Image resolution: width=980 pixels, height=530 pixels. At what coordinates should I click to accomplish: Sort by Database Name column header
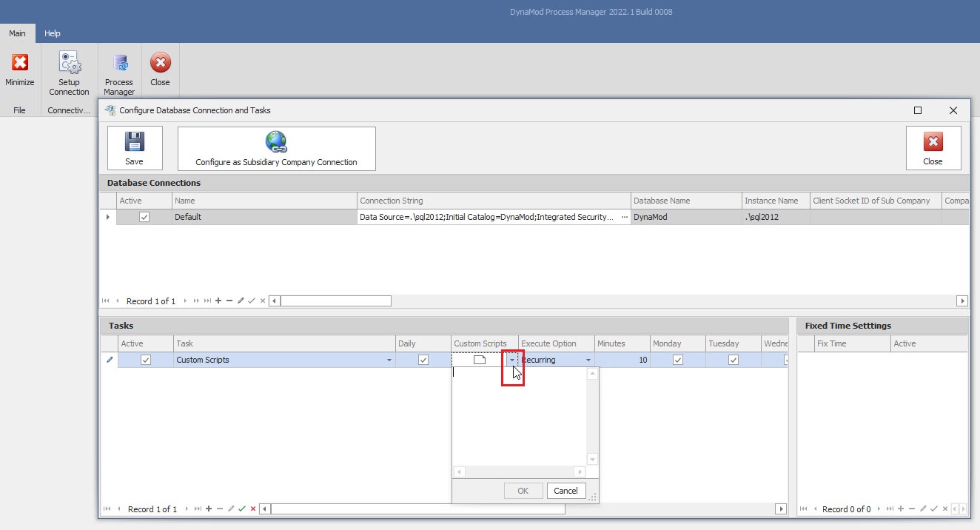(686, 201)
